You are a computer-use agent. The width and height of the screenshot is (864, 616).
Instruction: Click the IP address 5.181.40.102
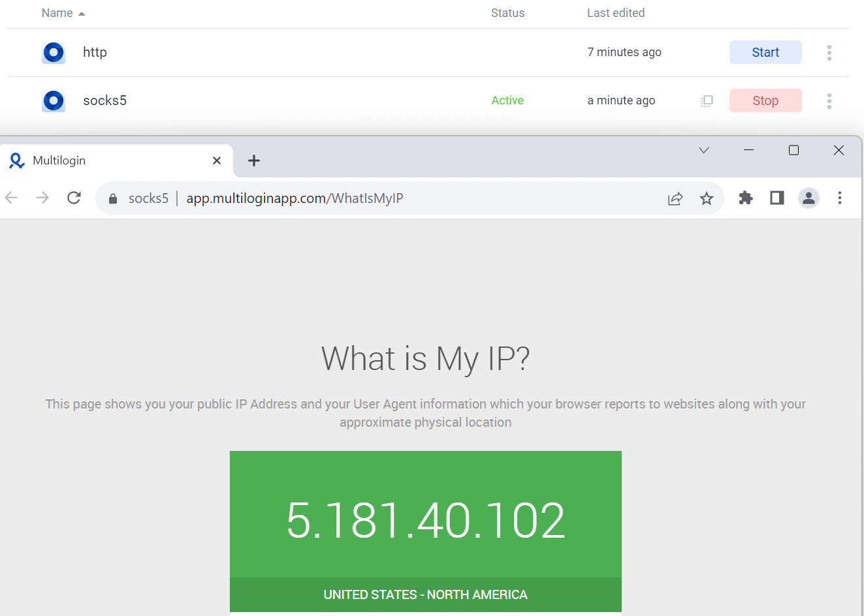click(x=426, y=521)
